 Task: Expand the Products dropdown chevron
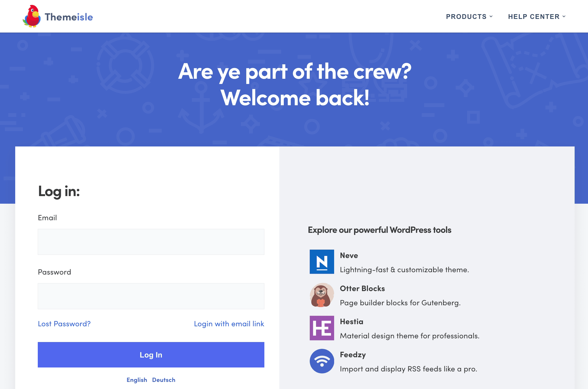coord(491,17)
